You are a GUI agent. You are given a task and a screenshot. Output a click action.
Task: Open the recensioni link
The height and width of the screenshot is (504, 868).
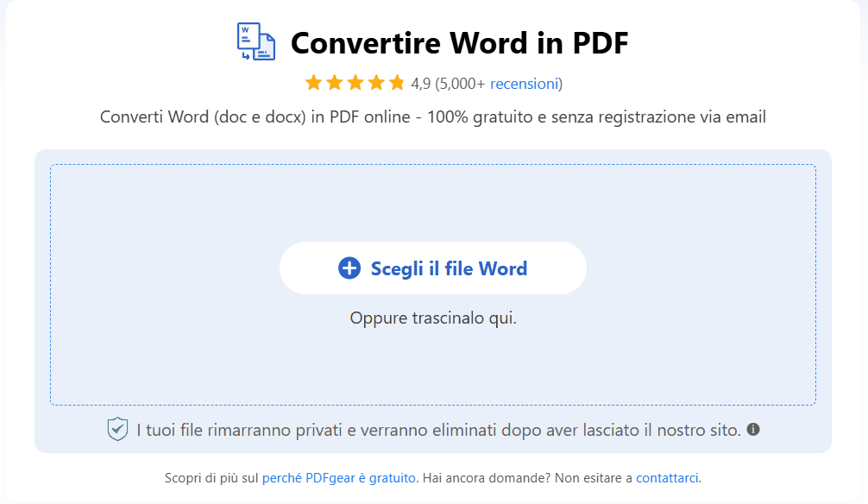524,84
